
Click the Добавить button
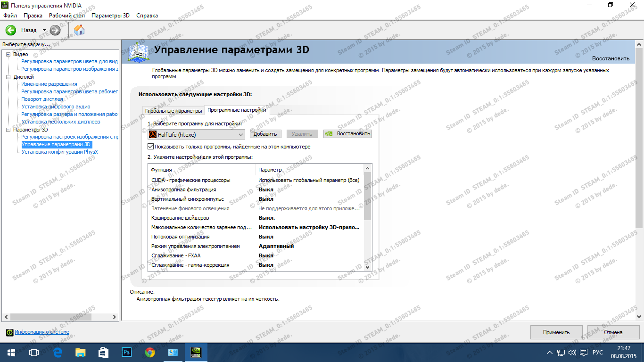[266, 134]
